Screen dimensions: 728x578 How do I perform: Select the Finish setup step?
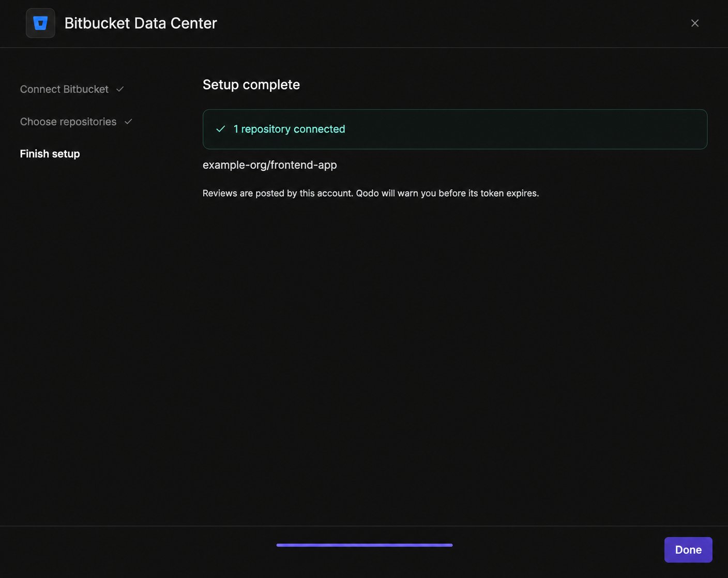click(x=50, y=154)
